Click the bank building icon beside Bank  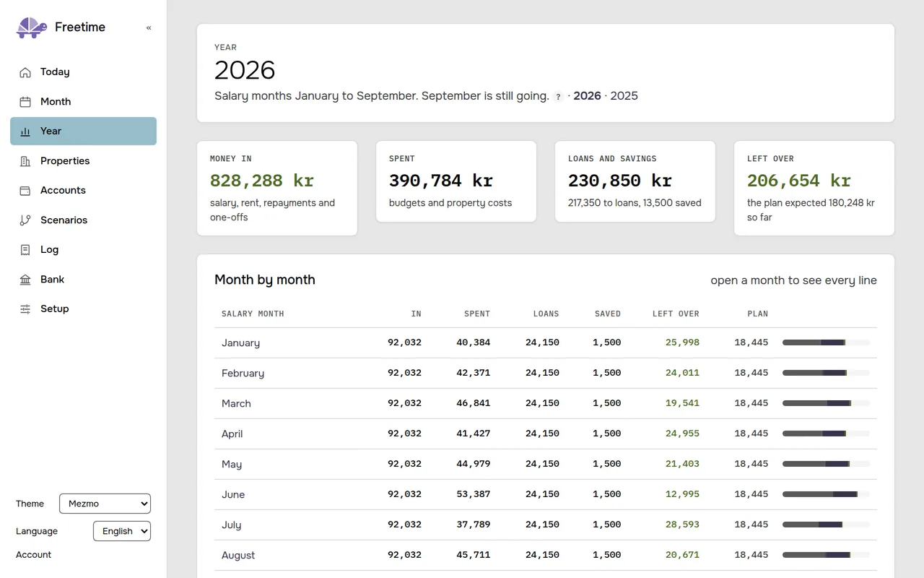point(25,280)
